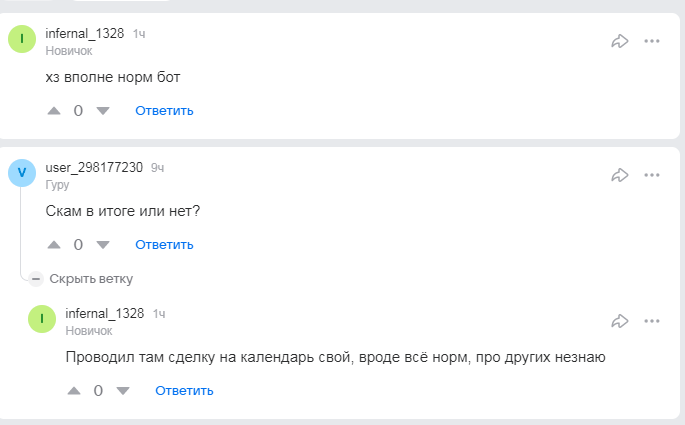
Task: Reply to "Скам в итоге или нет?"
Action: click(164, 244)
